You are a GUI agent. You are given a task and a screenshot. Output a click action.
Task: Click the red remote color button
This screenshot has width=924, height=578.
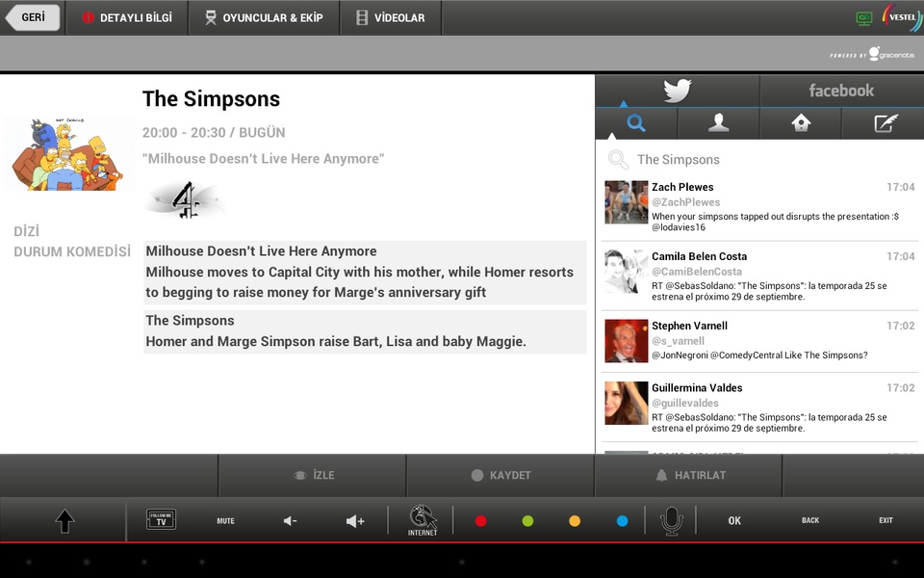coord(481,521)
